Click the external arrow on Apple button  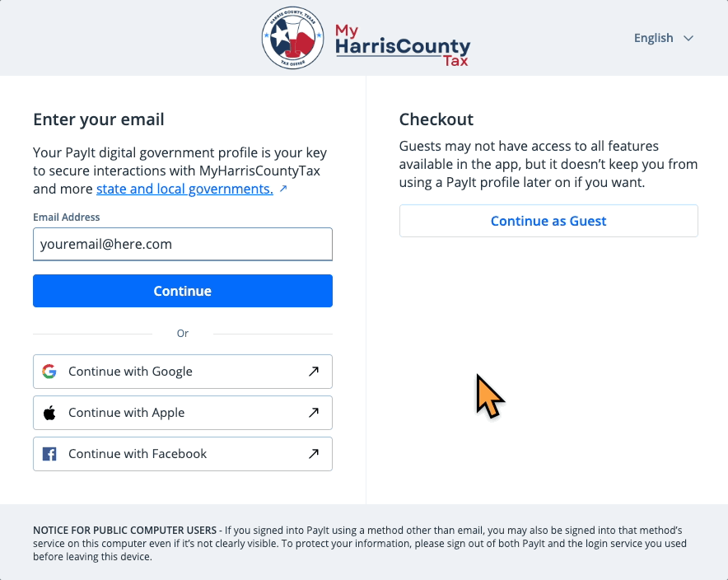pos(314,413)
